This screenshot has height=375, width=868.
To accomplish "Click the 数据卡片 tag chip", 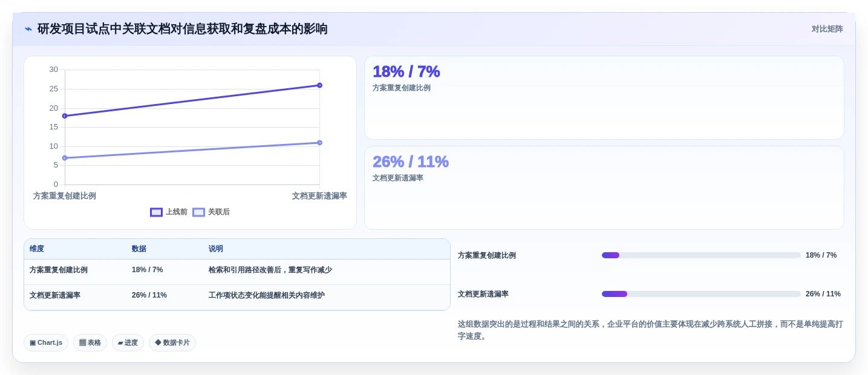I will 172,343.
